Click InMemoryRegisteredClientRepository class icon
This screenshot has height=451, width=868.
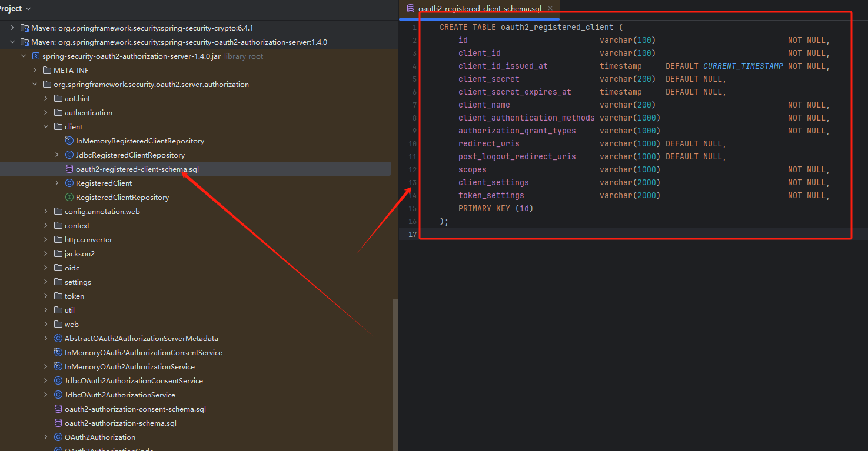69,141
